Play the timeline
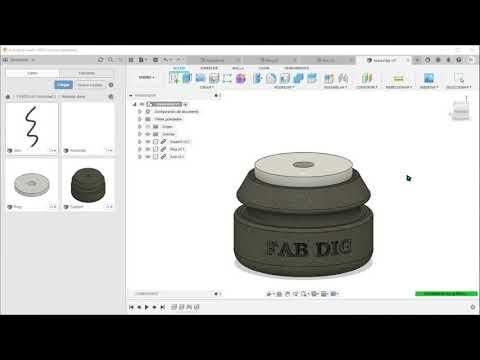Image resolution: width=480 pixels, height=360 pixels. pos(147,307)
